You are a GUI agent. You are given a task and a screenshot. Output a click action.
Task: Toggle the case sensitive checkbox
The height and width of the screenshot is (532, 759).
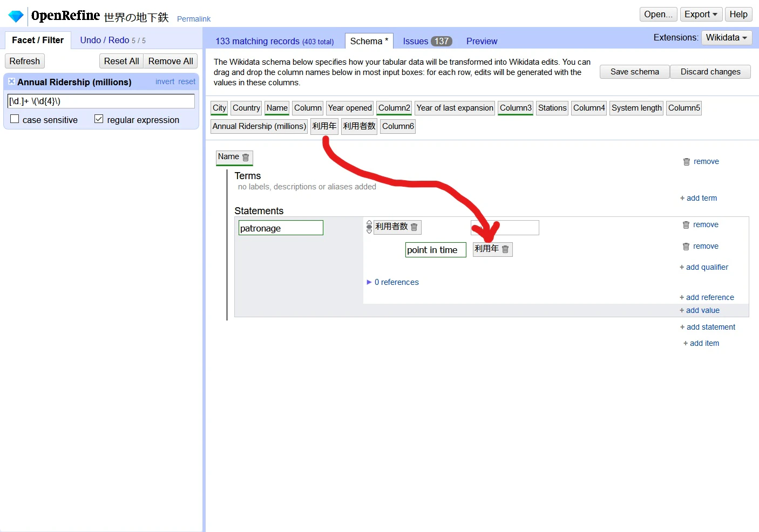15,119
